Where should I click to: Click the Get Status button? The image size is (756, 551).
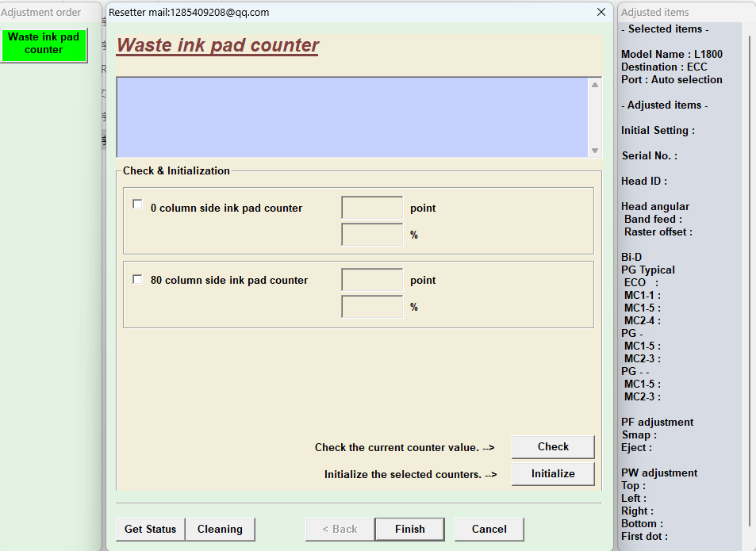pos(151,529)
